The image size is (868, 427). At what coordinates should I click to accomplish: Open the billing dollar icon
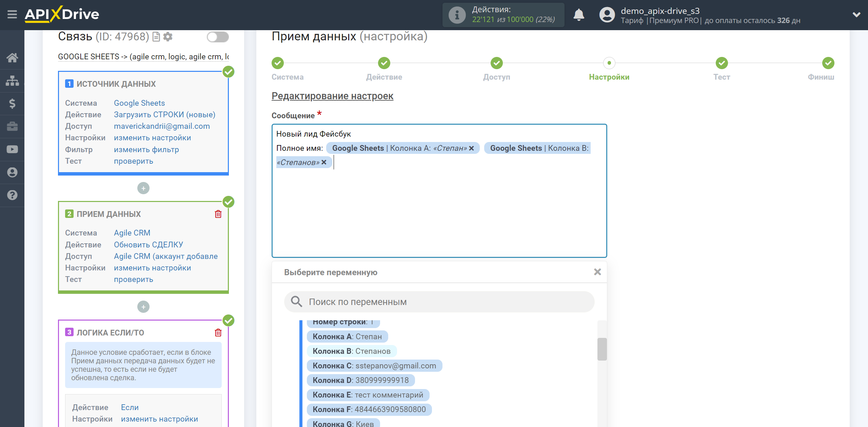pyautogui.click(x=12, y=103)
